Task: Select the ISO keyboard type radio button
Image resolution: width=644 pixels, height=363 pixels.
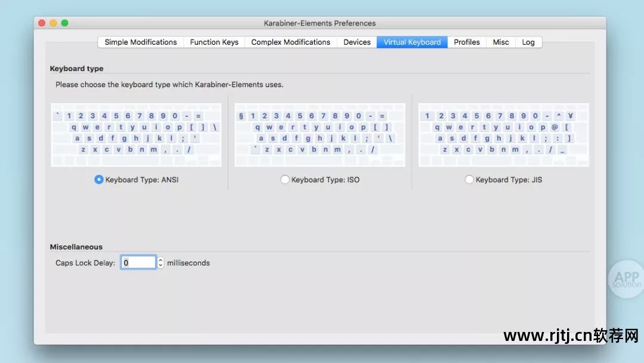Action: click(x=284, y=180)
